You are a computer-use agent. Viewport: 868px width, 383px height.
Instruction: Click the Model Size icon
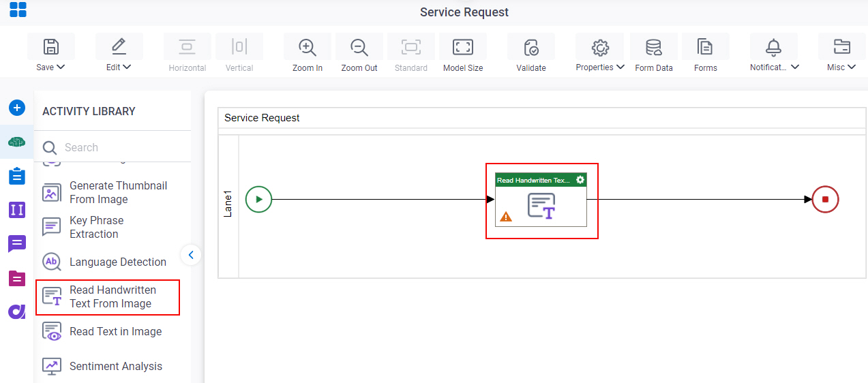tap(463, 47)
